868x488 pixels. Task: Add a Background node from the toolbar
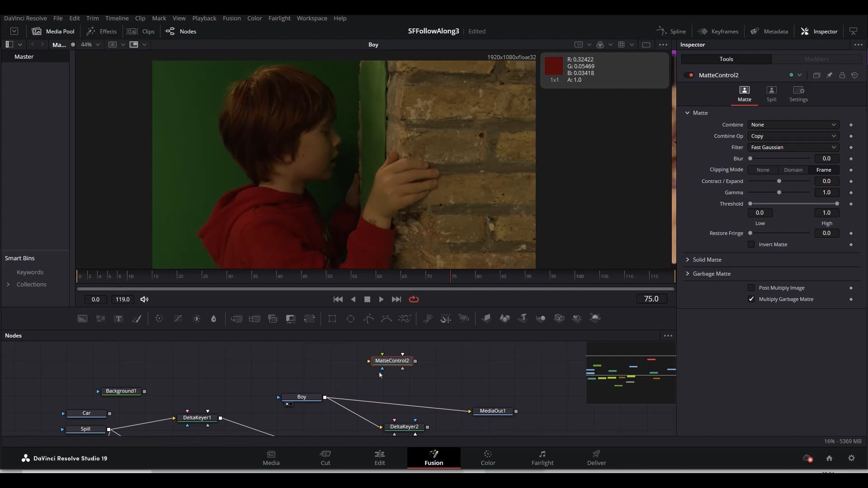(x=82, y=319)
